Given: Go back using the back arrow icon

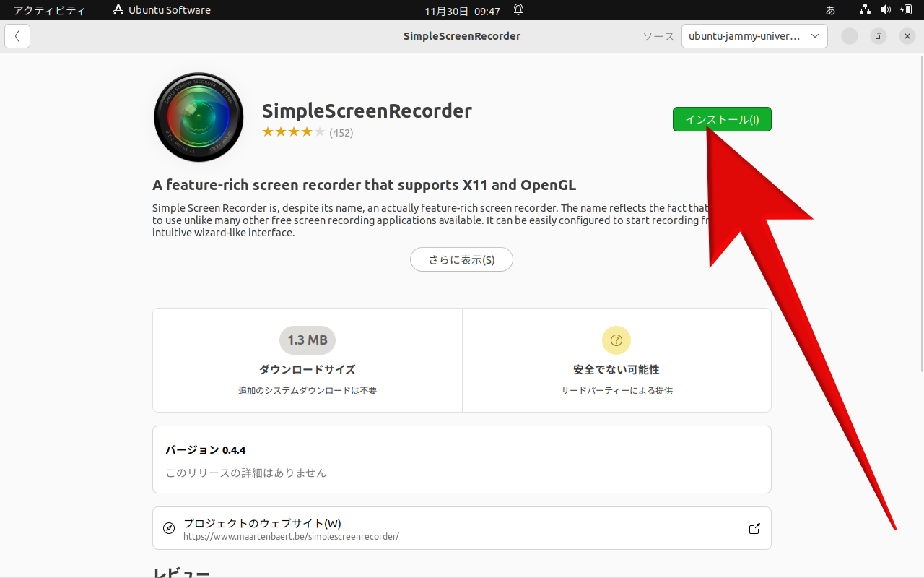Looking at the screenshot, I should (x=17, y=35).
